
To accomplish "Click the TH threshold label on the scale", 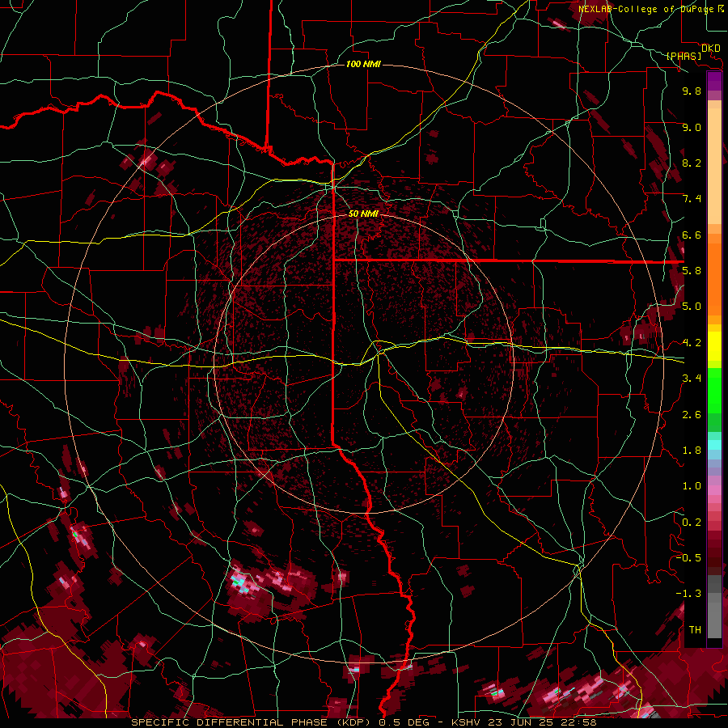I will 695,630.
